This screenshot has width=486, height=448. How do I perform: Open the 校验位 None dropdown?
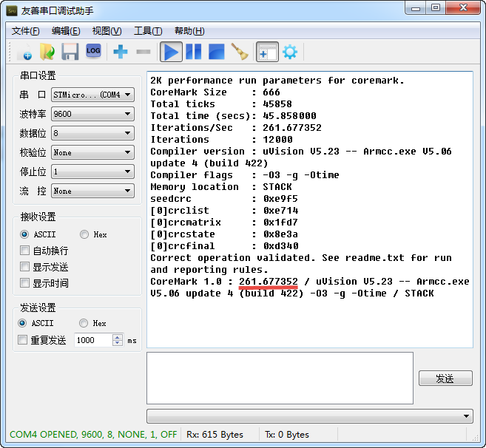click(x=92, y=152)
